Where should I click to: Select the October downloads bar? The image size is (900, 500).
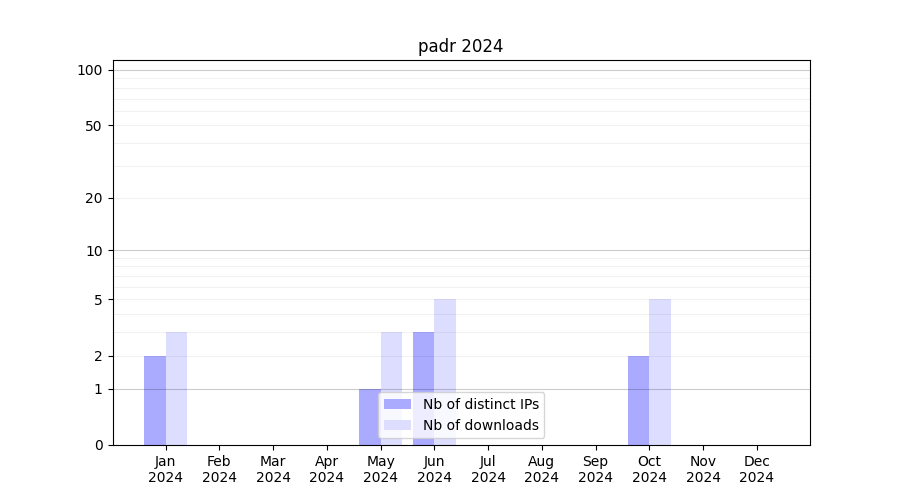(660, 371)
